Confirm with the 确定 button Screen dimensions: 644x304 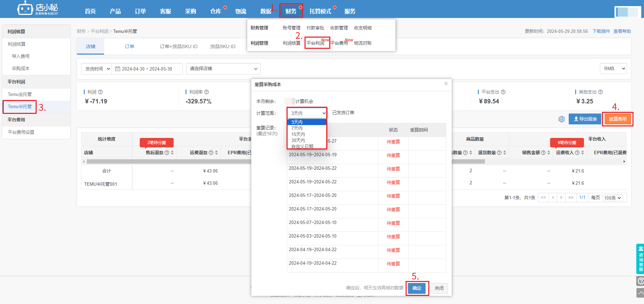[x=417, y=288]
